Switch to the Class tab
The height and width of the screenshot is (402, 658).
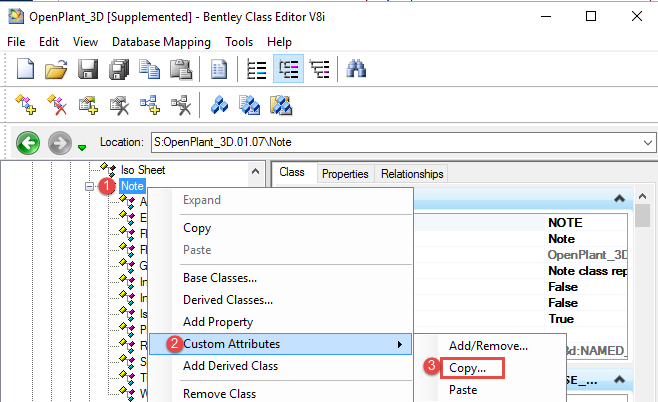point(292,172)
